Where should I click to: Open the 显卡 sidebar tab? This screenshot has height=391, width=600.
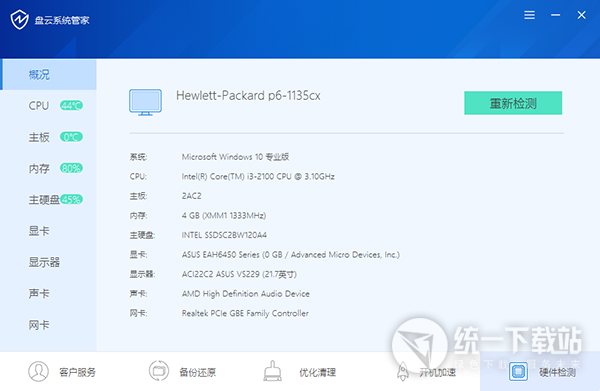pos(48,231)
